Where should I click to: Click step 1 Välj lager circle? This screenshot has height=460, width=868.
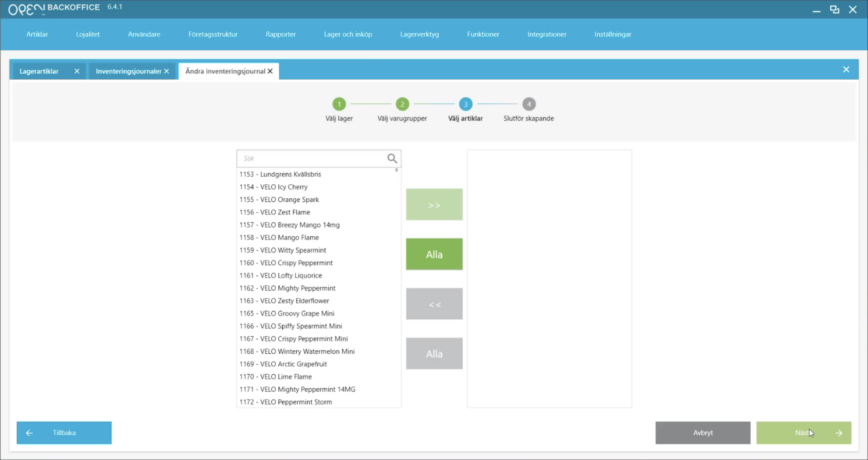(x=339, y=104)
